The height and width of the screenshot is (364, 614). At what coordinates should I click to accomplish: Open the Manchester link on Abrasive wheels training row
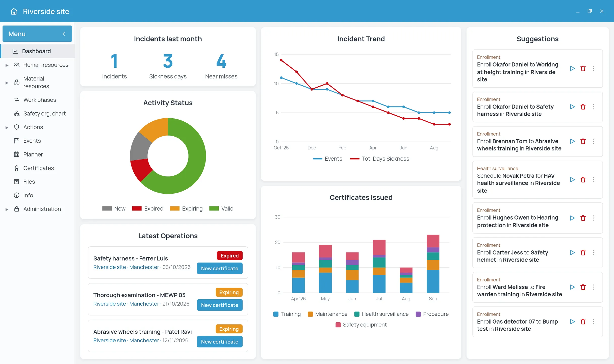pyautogui.click(x=144, y=341)
